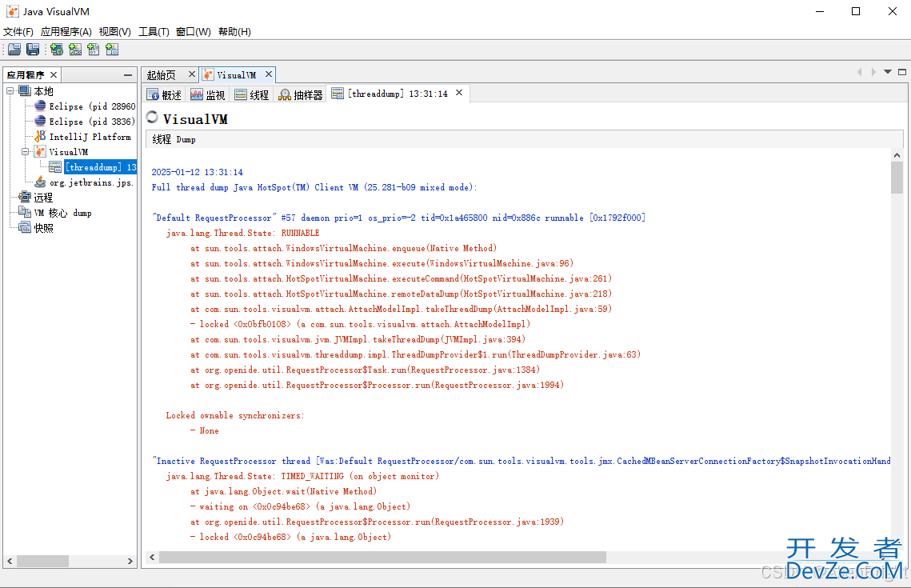
Task: Collapse the VisualVM tree node
Action: click(25, 152)
